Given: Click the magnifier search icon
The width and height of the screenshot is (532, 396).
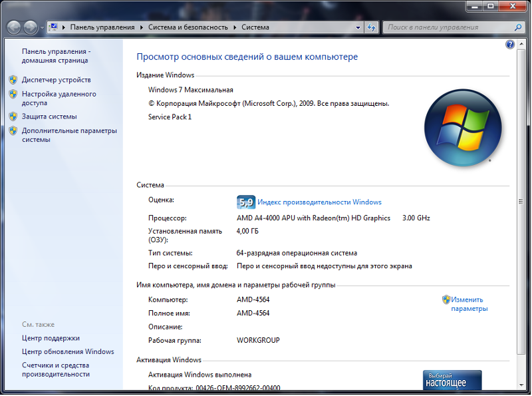Looking at the screenshot, I should coord(518,27).
